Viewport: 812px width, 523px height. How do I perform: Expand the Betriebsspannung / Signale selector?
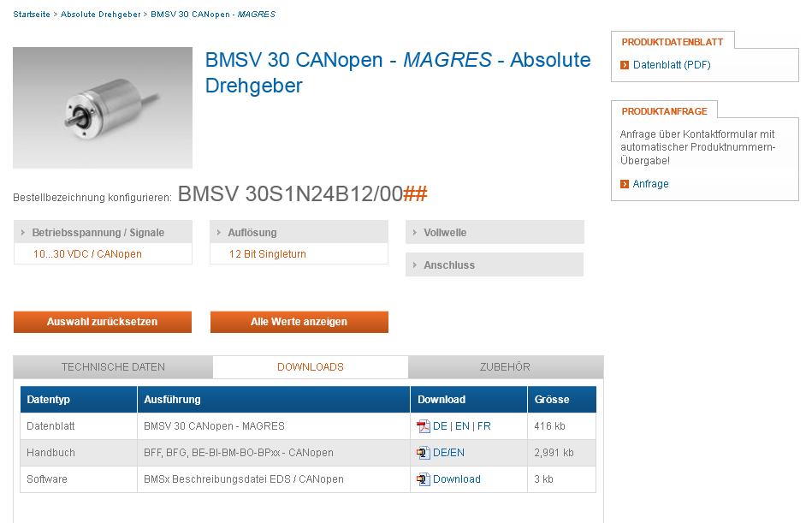coord(103,233)
